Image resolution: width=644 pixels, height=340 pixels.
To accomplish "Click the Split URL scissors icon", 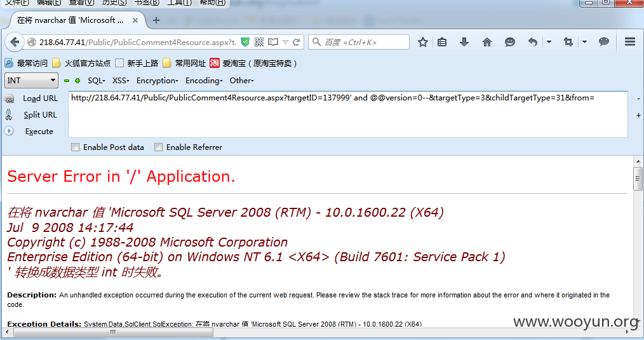I will coord(9,114).
